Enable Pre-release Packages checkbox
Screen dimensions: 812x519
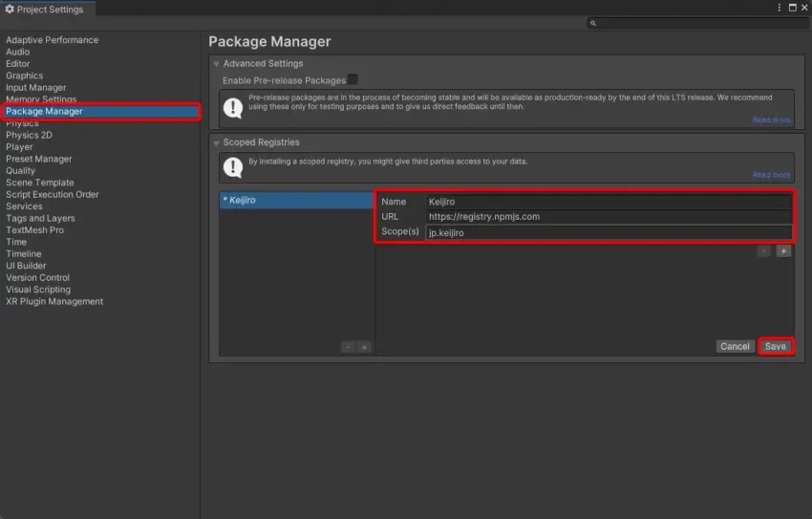pyautogui.click(x=353, y=79)
